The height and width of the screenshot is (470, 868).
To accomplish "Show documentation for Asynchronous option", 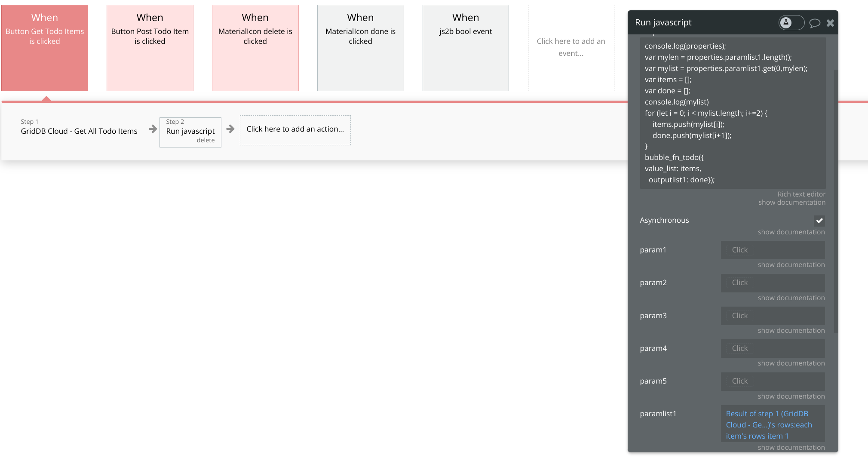I will (791, 232).
